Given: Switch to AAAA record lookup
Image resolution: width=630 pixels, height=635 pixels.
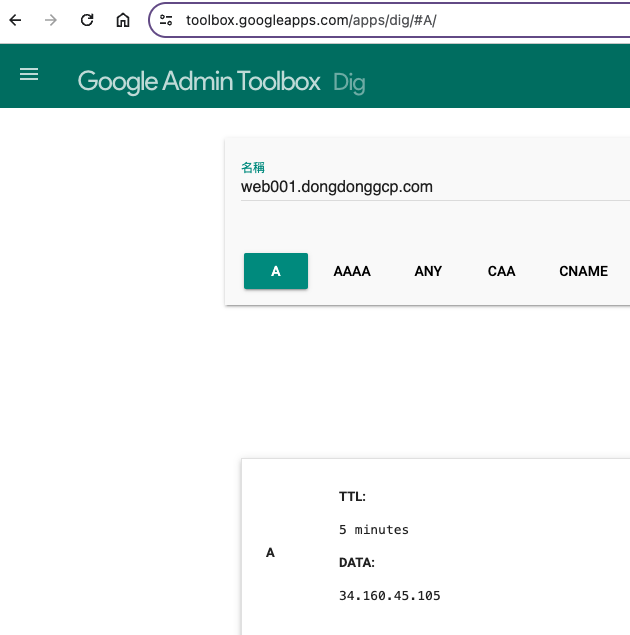Looking at the screenshot, I should [352, 271].
